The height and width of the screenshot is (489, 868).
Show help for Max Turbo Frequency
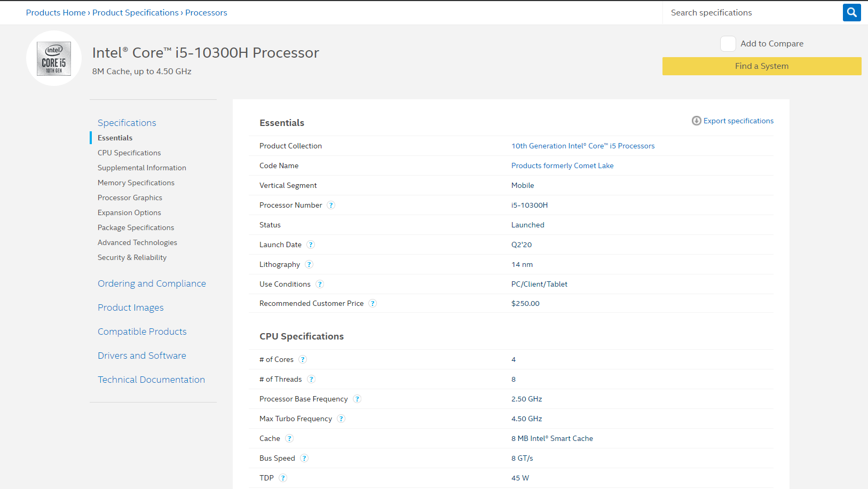click(x=341, y=419)
